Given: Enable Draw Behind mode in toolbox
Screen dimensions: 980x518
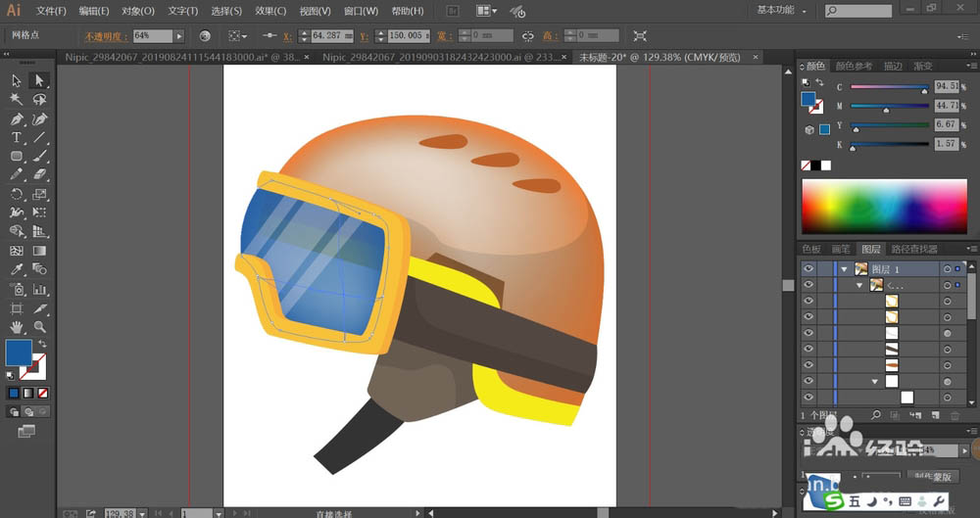Looking at the screenshot, I should [x=28, y=412].
